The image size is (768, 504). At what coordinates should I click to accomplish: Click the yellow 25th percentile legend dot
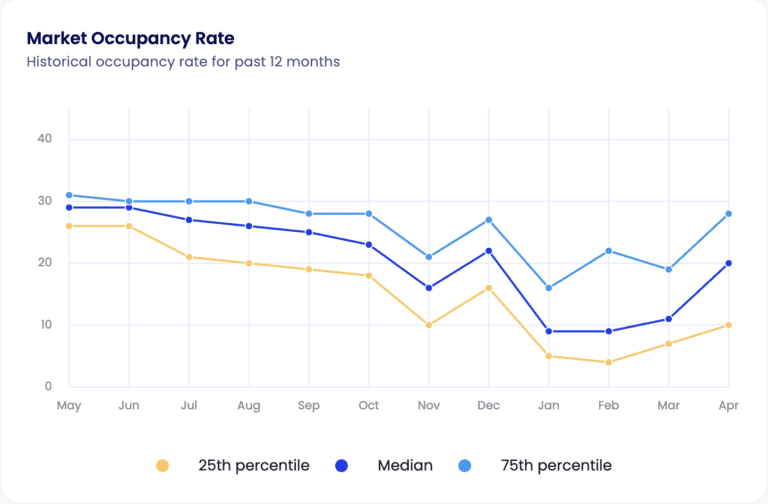[x=163, y=465]
